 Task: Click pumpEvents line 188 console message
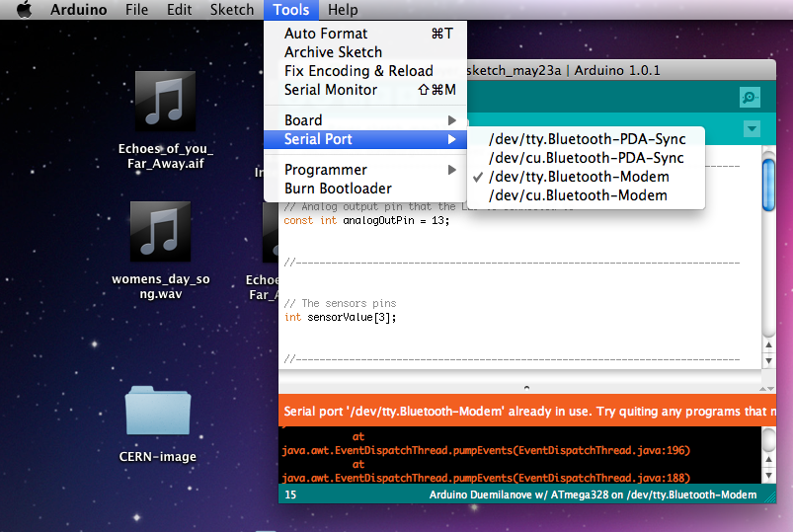coord(486,478)
